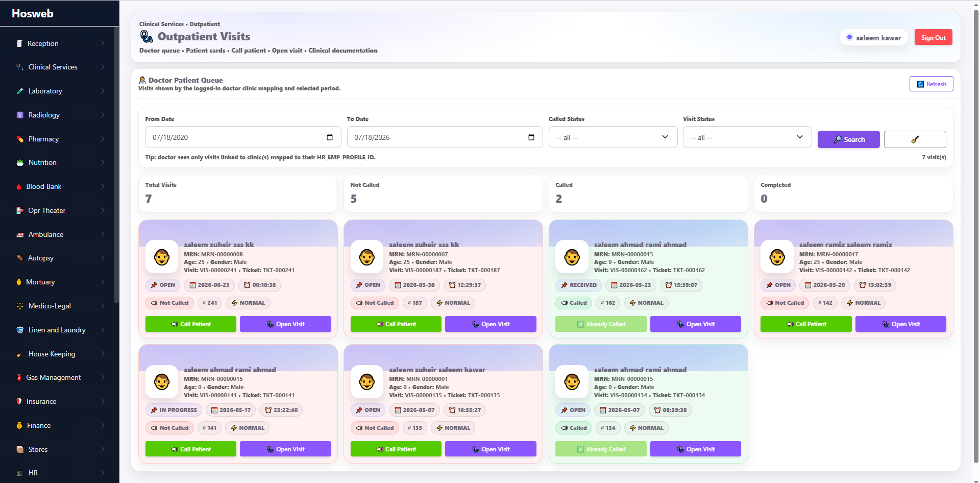Click the Autopsy sidebar icon
Screen dimensions: 980x483
(x=19, y=258)
